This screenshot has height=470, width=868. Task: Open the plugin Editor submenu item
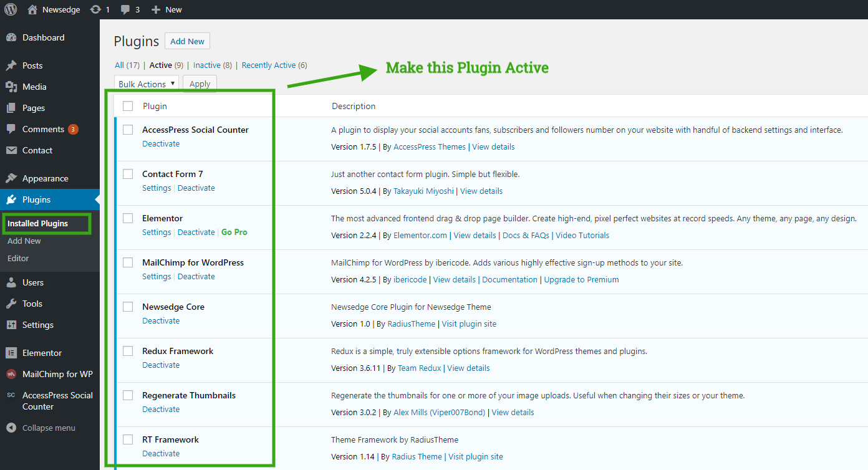18,258
